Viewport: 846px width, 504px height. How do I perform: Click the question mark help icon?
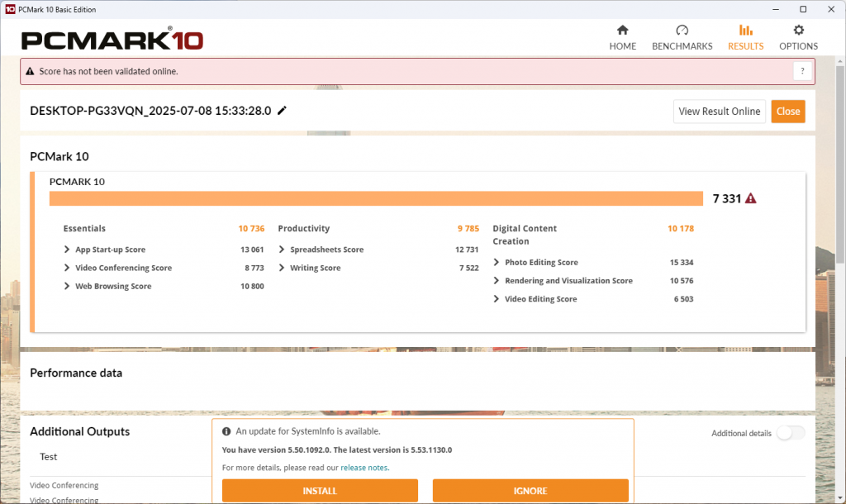pos(801,71)
